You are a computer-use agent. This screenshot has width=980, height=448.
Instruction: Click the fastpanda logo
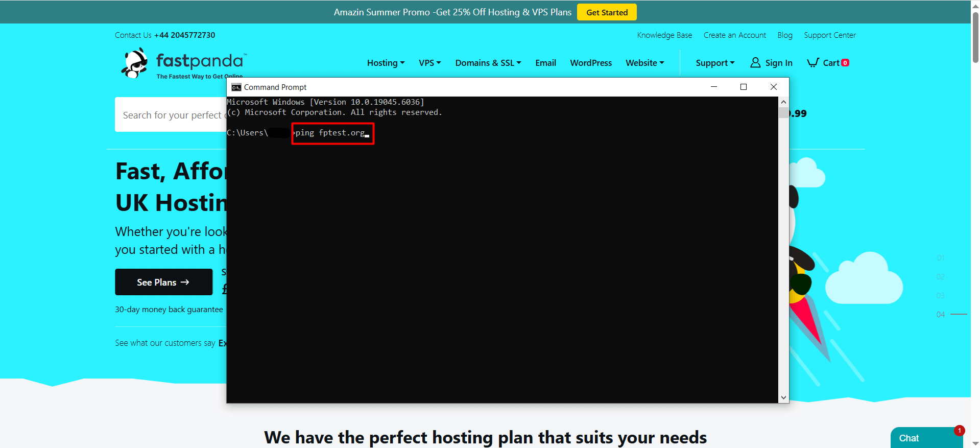183,63
